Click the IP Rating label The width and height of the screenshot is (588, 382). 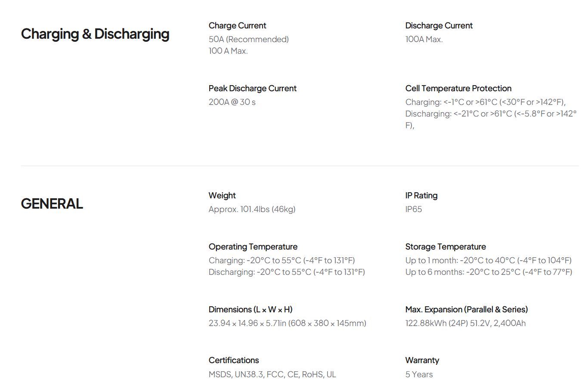421,196
